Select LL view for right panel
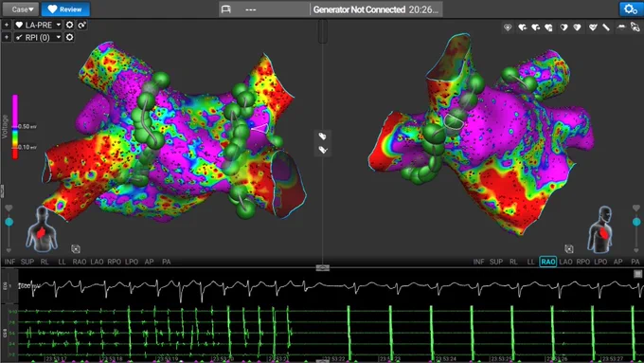 (x=530, y=262)
